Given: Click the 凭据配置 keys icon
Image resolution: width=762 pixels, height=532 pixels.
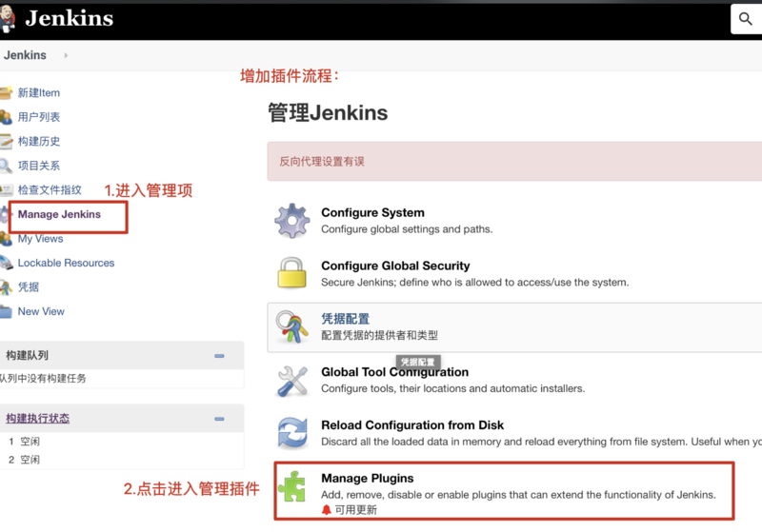Looking at the screenshot, I should [291, 326].
